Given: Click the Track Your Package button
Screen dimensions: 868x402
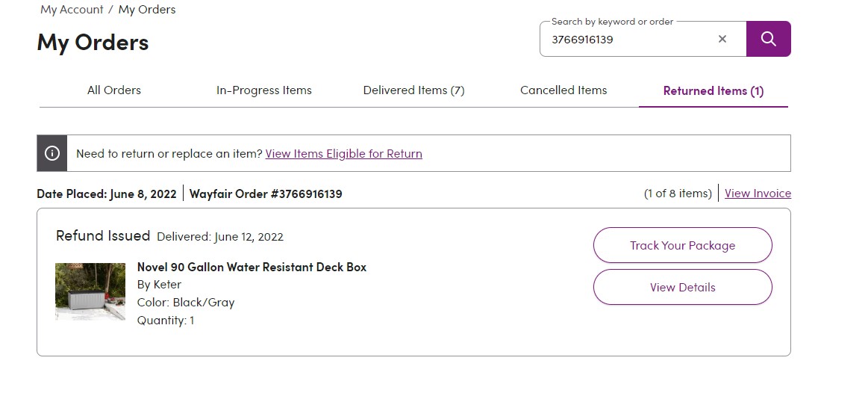Looking at the screenshot, I should coord(683,245).
